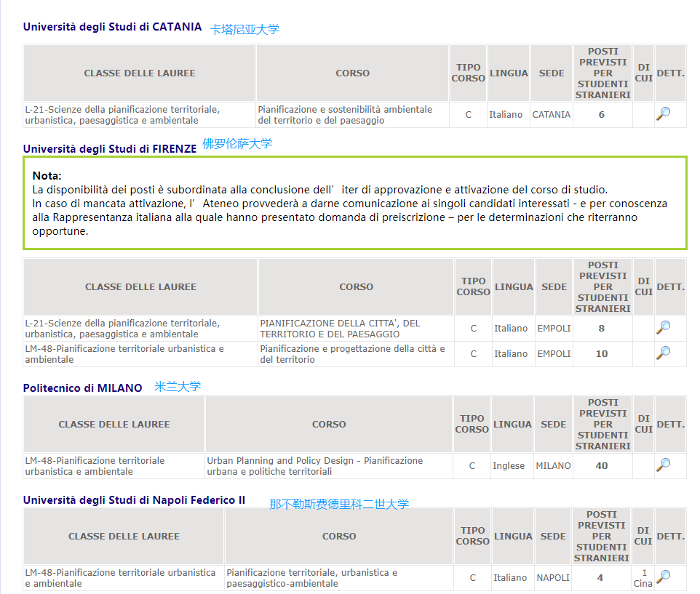700x594 pixels.
Task: Click 'POSTI PREVISTI PER STUDENTI STRANIERI' header in Firenze table
Action: [x=602, y=286]
